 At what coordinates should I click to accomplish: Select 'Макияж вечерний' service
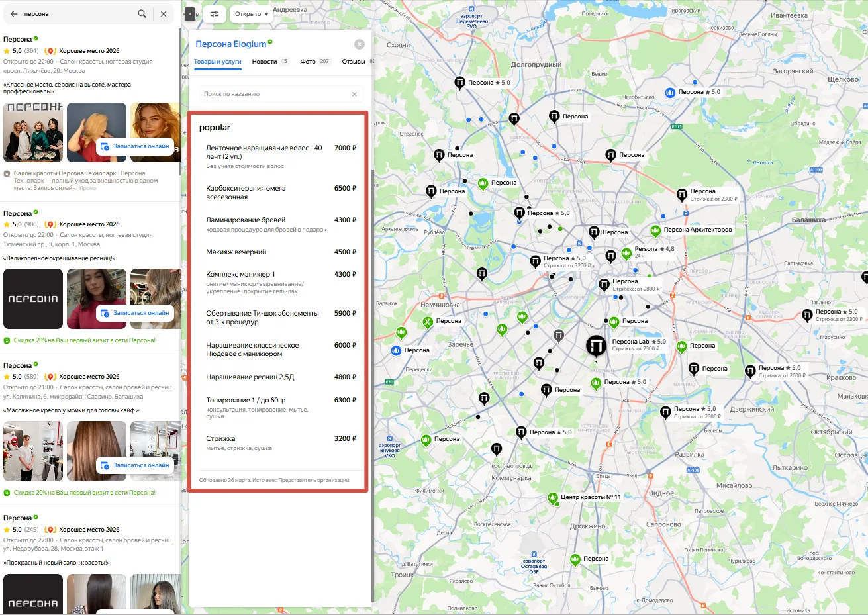281,252
